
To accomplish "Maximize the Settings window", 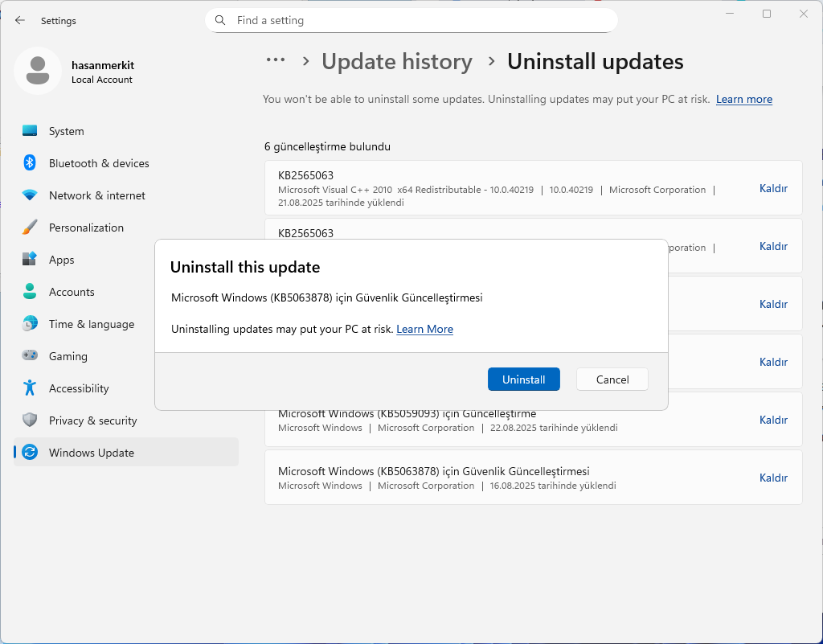I will click(767, 14).
